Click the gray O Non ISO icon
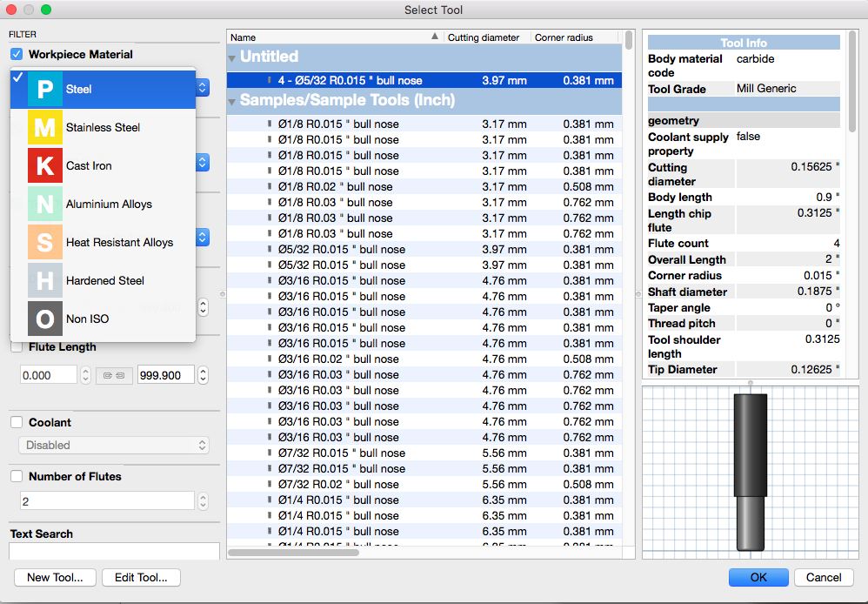This screenshot has width=868, height=604. click(45, 319)
